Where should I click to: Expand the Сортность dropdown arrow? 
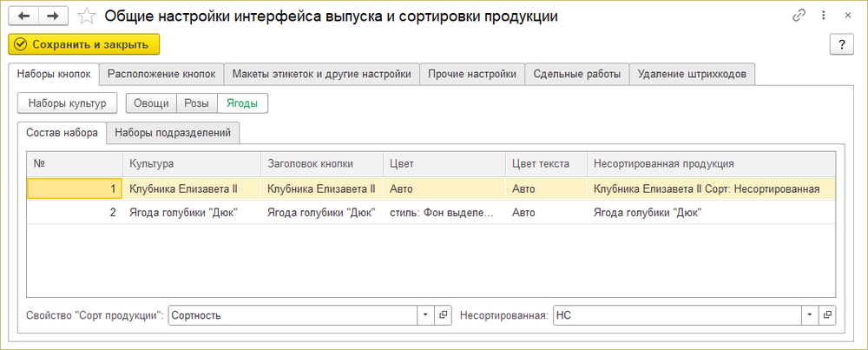(425, 315)
